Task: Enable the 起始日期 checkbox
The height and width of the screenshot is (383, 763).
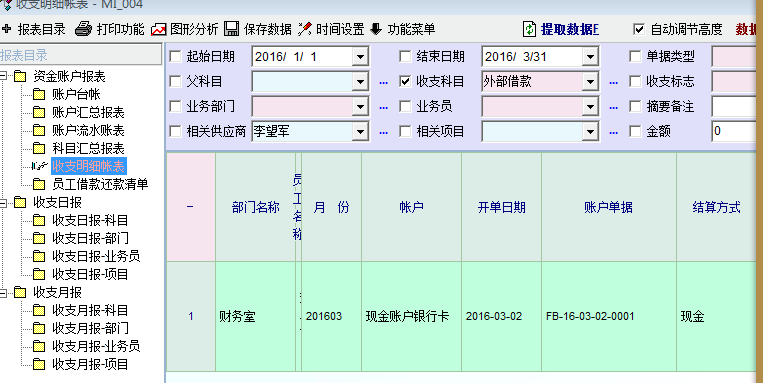Action: click(x=175, y=57)
